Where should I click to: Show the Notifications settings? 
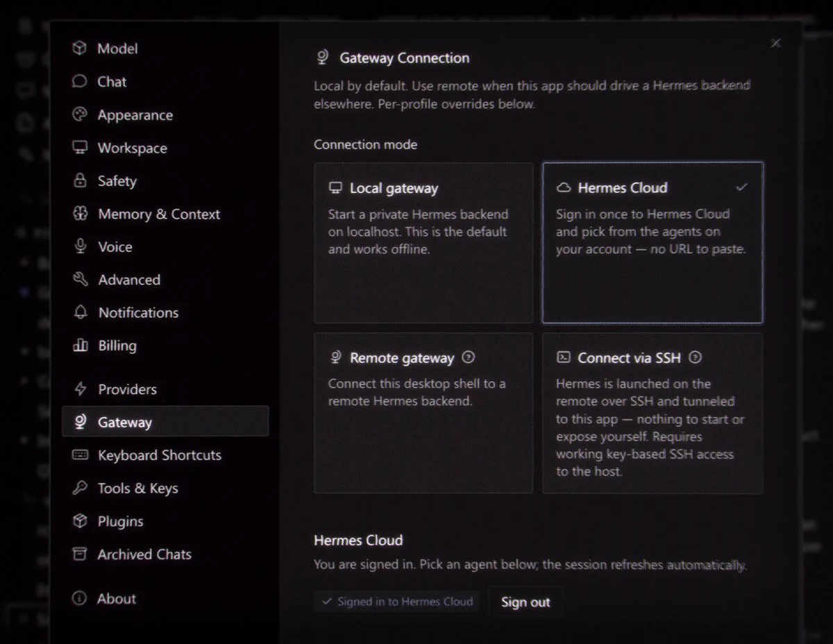tap(165, 313)
